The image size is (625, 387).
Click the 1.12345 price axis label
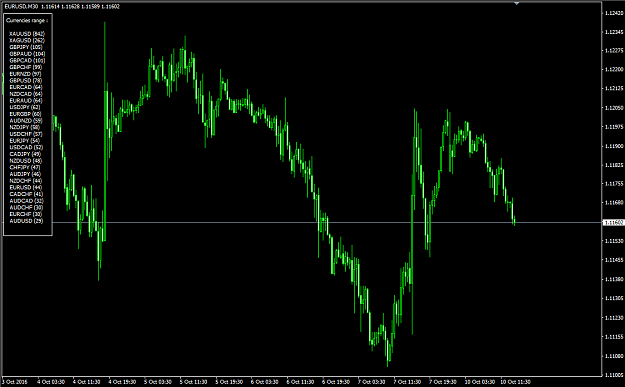(614, 32)
